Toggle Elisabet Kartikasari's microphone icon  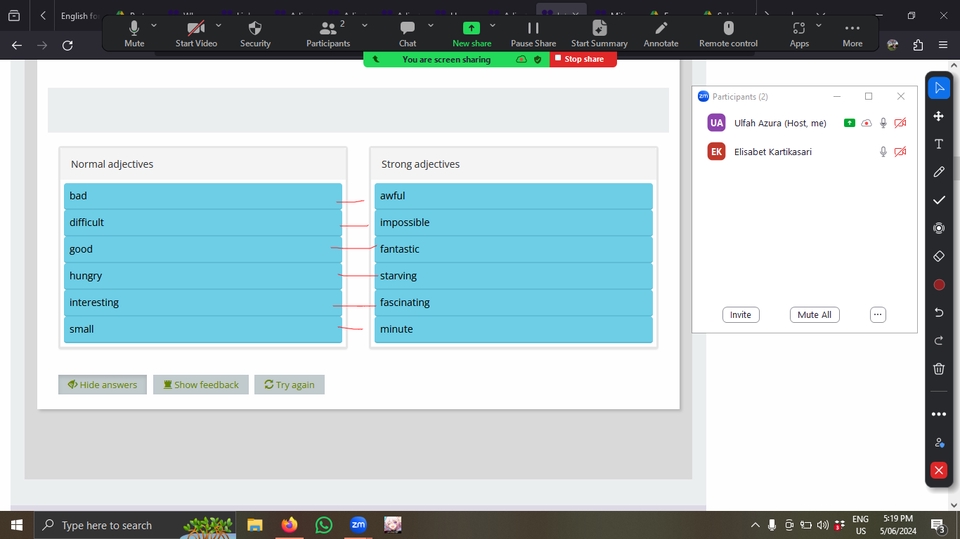tap(883, 152)
